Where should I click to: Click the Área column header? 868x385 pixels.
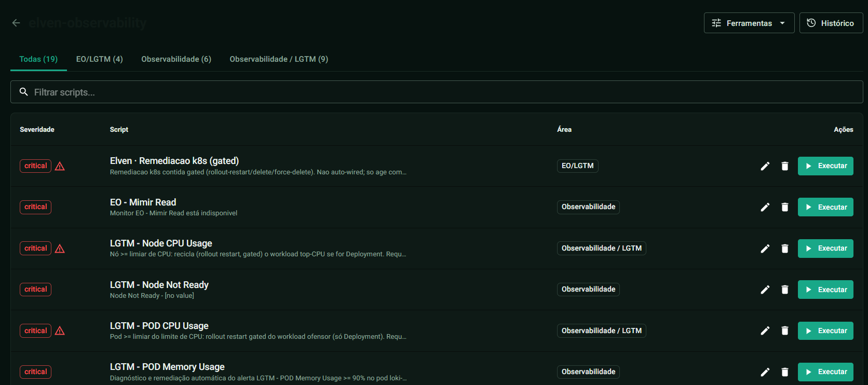[564, 129]
